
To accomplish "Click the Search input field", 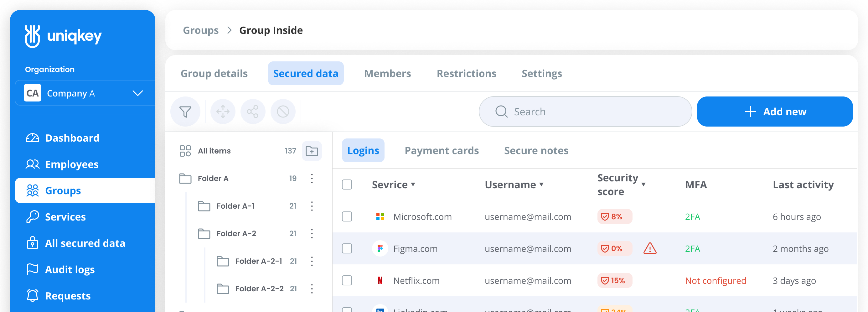I will coord(585,112).
